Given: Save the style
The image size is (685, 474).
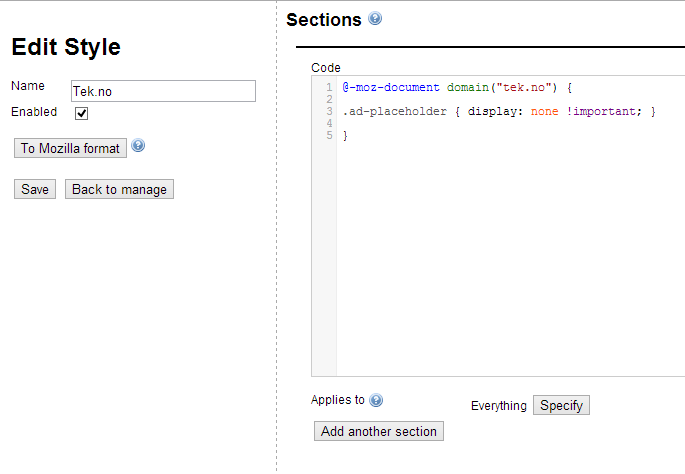Looking at the screenshot, I should tap(35, 189).
